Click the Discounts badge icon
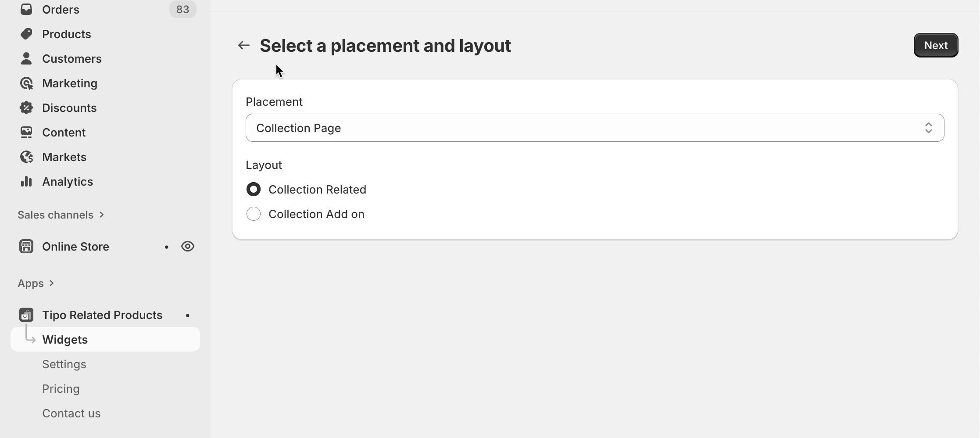 [x=26, y=108]
